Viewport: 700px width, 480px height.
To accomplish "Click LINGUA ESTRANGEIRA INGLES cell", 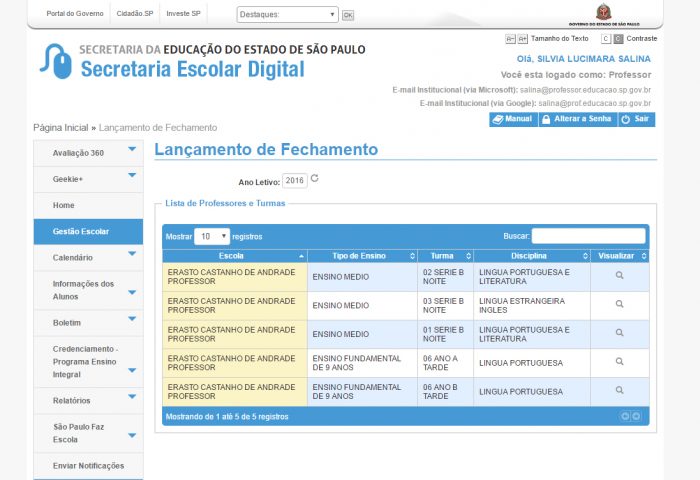I will point(532,305).
